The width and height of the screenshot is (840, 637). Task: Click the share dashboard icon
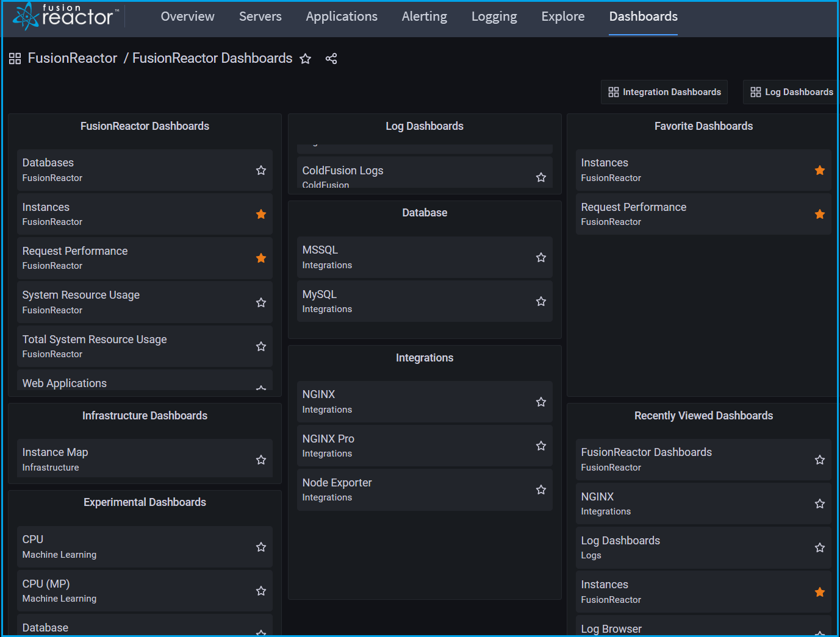point(331,59)
